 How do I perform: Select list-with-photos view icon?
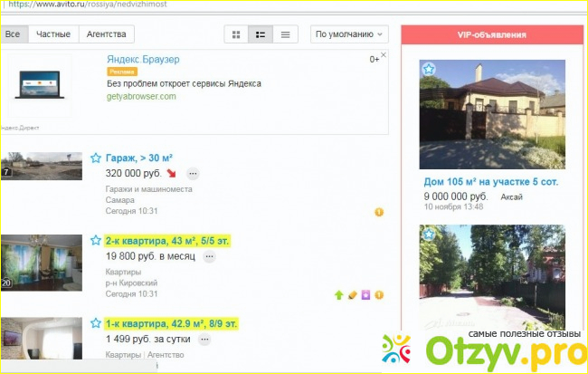[261, 34]
